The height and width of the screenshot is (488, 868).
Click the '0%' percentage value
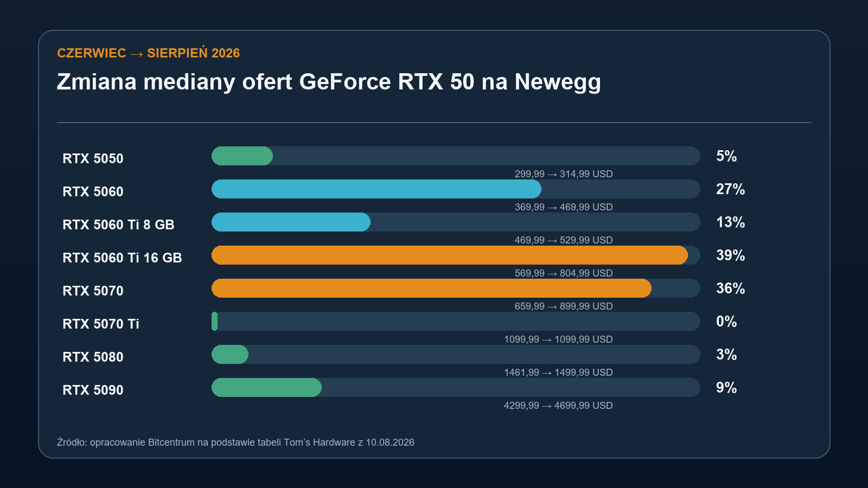726,322
